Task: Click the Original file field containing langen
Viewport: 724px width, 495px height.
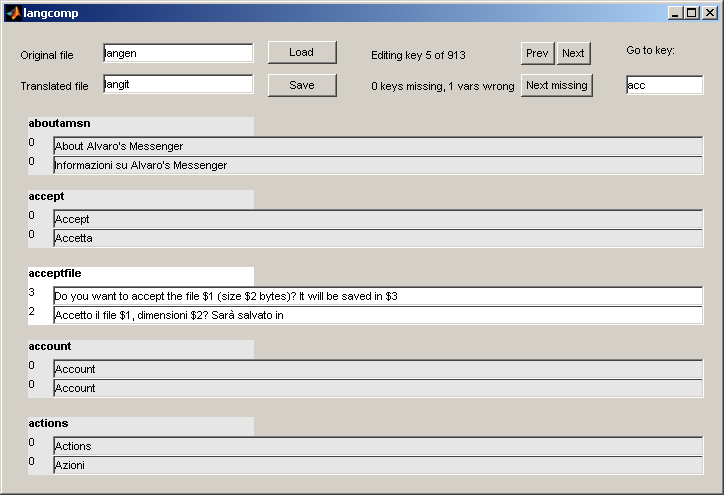Action: click(178, 53)
